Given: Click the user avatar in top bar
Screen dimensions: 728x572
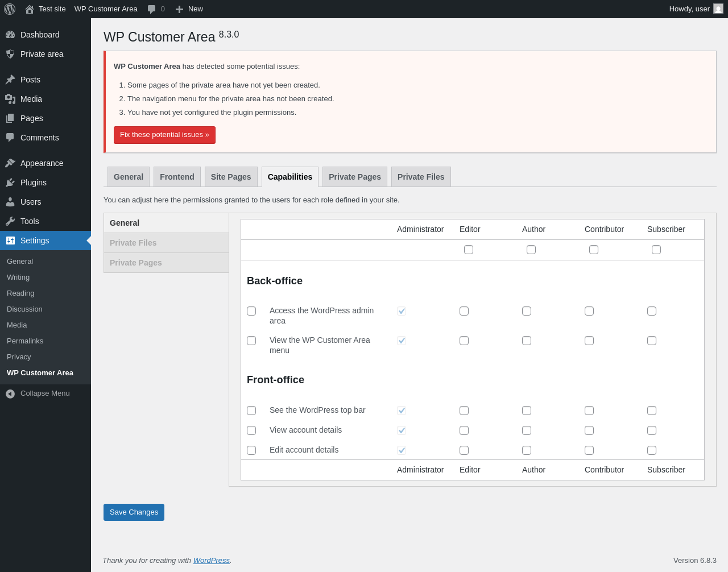Looking at the screenshot, I should click(x=718, y=9).
